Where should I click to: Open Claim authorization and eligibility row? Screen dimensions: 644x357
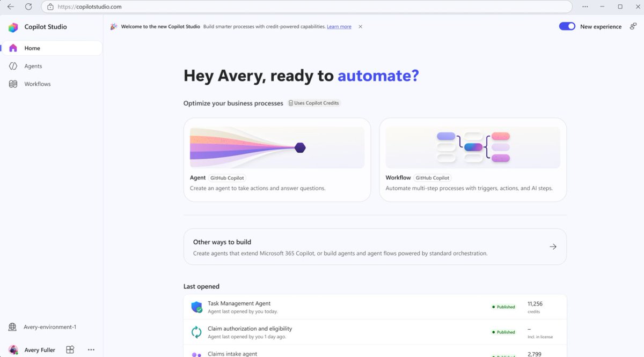point(375,332)
